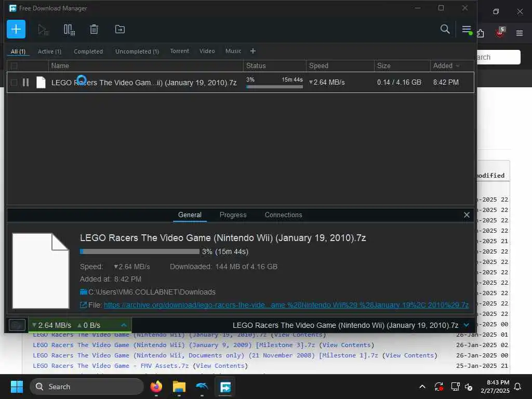Show hidden tray icons chevron
The width and height of the screenshot is (532, 399).
422,387
